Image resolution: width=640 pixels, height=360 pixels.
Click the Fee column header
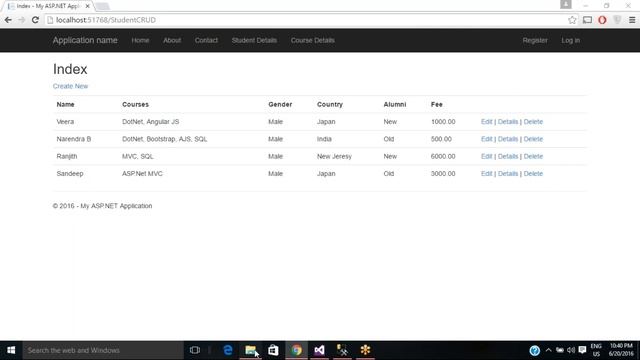pyautogui.click(x=436, y=104)
